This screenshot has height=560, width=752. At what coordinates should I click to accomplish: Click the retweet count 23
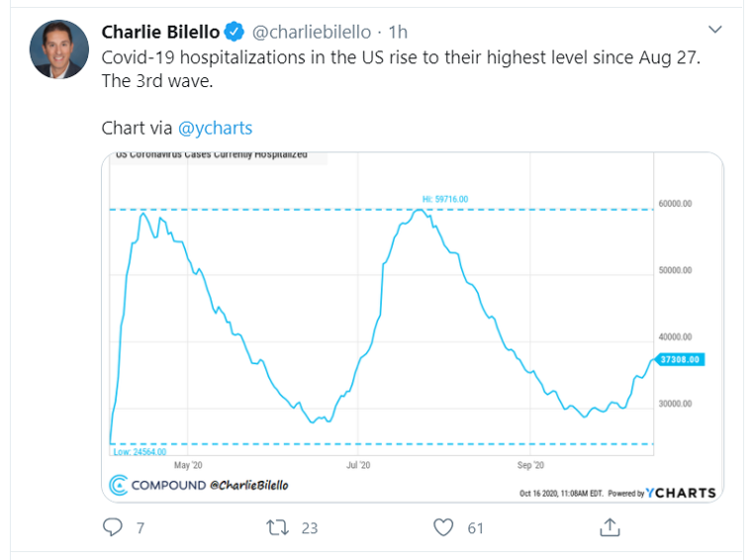[309, 527]
